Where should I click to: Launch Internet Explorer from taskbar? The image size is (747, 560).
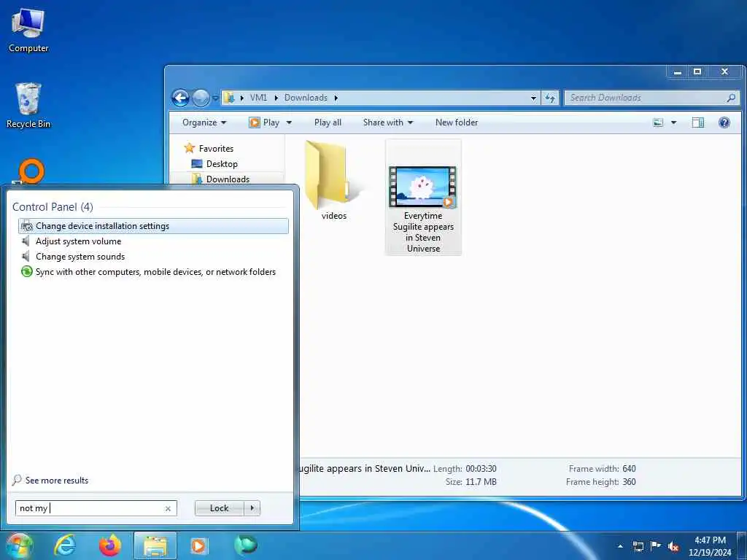pos(65,545)
